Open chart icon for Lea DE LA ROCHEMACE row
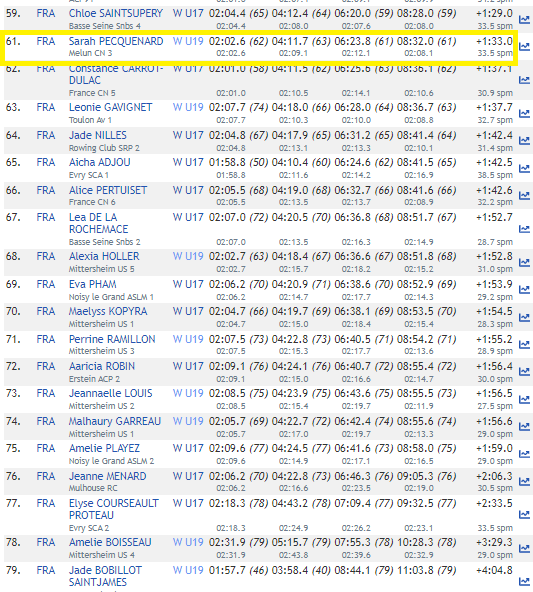The width and height of the screenshot is (533, 592). pos(524,229)
